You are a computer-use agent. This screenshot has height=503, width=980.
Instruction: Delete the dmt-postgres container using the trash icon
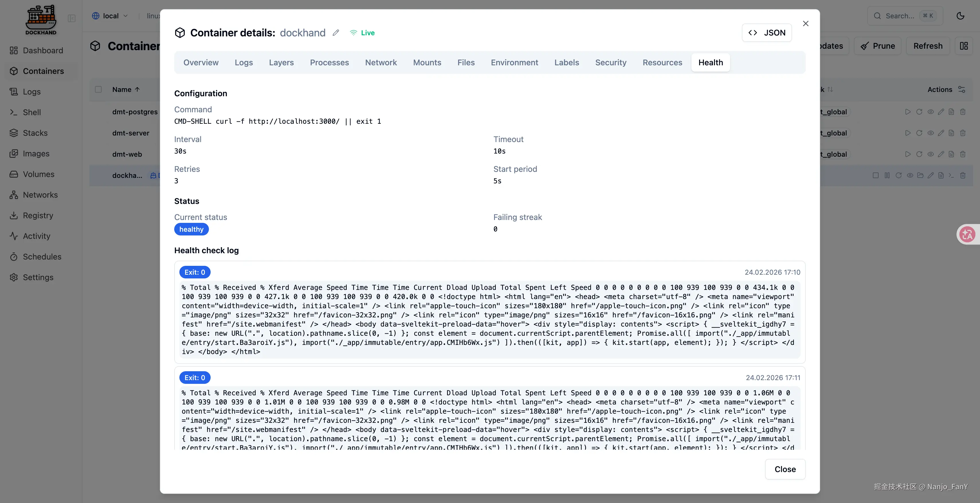click(x=963, y=112)
